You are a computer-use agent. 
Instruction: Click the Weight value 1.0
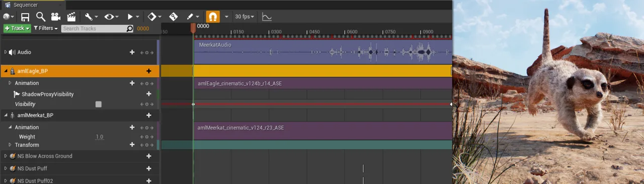(x=100, y=137)
